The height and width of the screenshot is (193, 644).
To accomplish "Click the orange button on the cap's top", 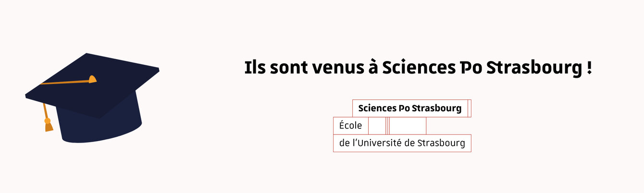I will click(92, 79).
